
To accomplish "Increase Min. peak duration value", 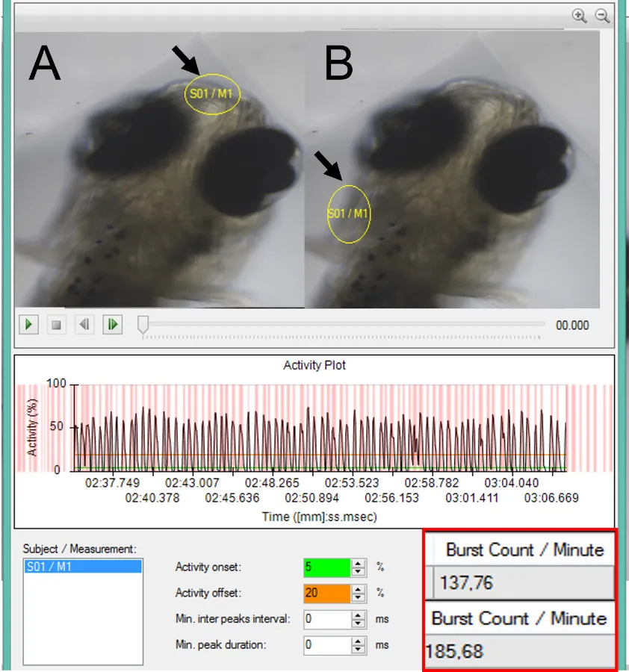I will pyautogui.click(x=358, y=641).
